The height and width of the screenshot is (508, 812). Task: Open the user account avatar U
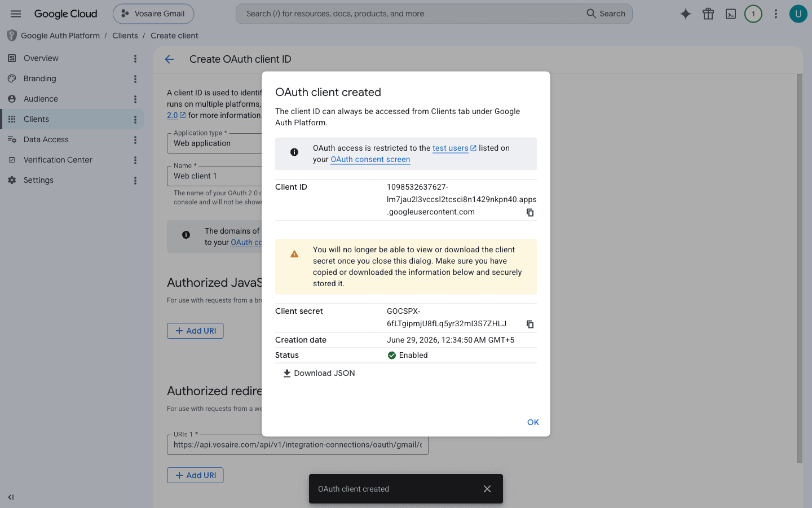tap(798, 14)
